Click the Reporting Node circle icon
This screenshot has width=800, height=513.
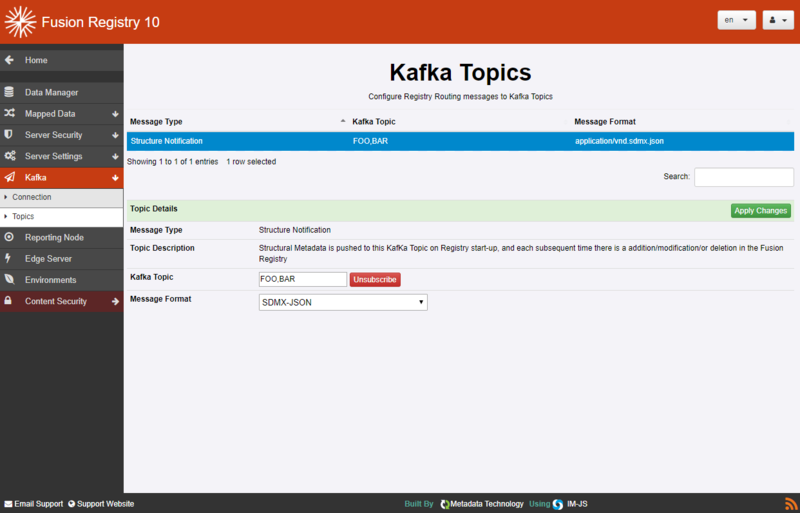click(x=9, y=237)
